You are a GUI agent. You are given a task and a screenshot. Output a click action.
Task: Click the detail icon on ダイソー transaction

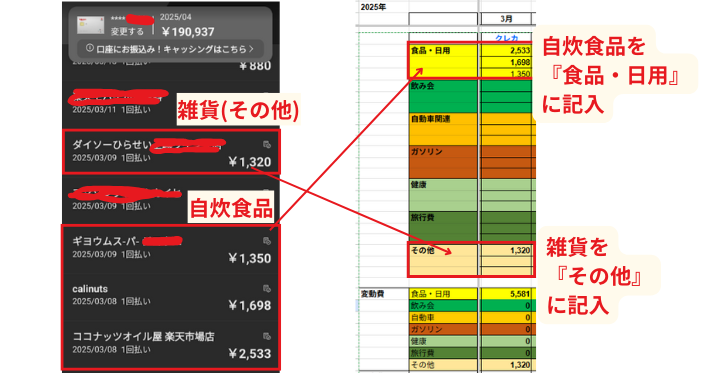coord(267,145)
